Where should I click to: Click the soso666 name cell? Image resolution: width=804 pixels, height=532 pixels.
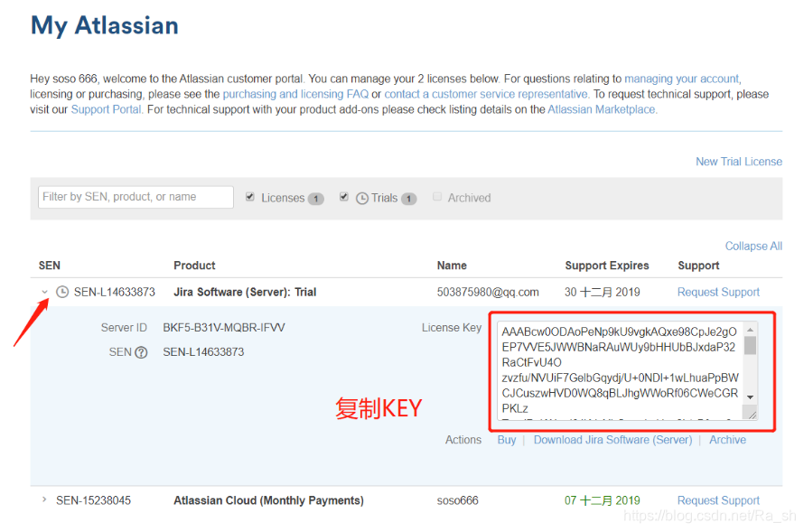tap(457, 500)
